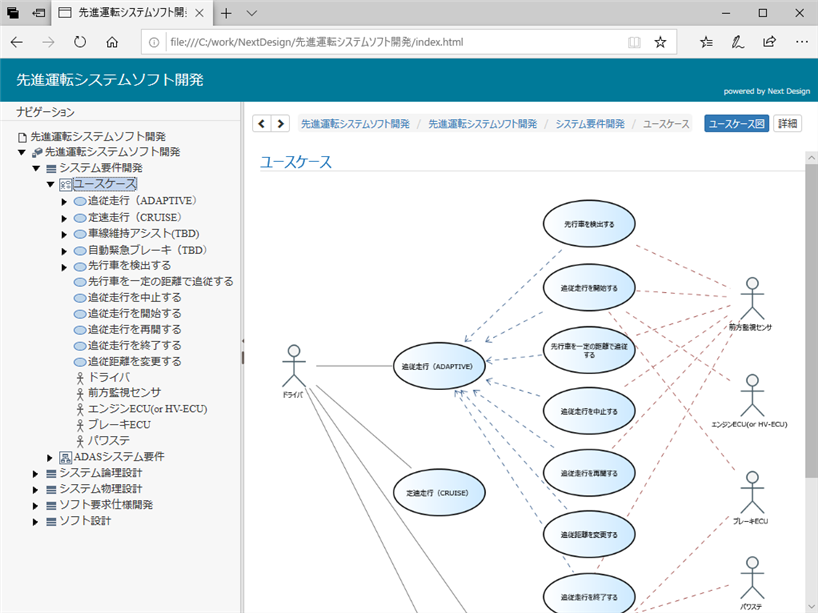Click previous page arrow in breadcrumb bar
The image size is (818, 613).
(x=261, y=124)
